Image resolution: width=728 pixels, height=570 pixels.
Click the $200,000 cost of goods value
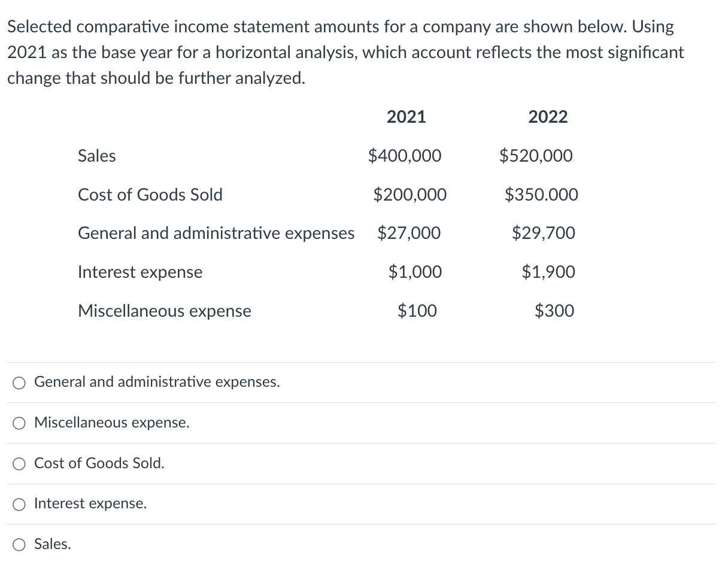tap(409, 195)
